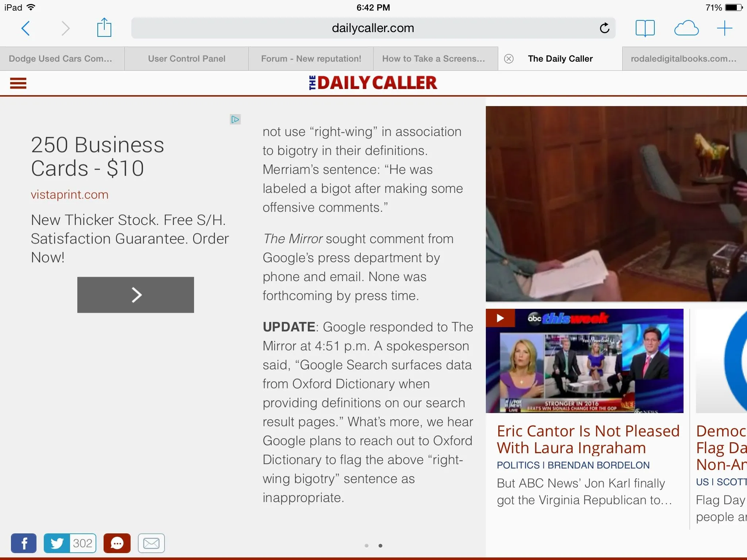The width and height of the screenshot is (747, 560).
Task: Email the article via envelope icon
Action: (151, 543)
